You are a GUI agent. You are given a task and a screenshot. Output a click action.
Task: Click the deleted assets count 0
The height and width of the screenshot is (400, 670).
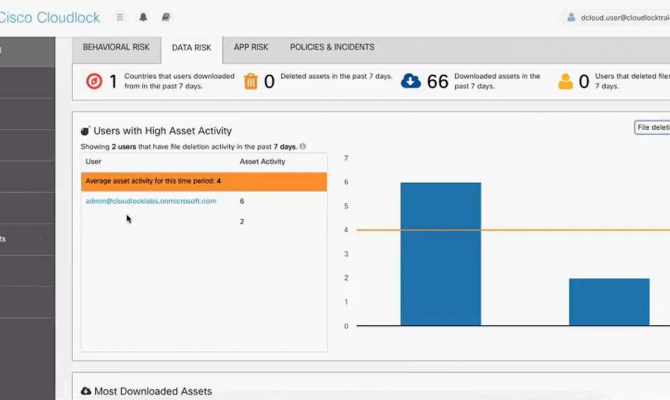click(269, 81)
